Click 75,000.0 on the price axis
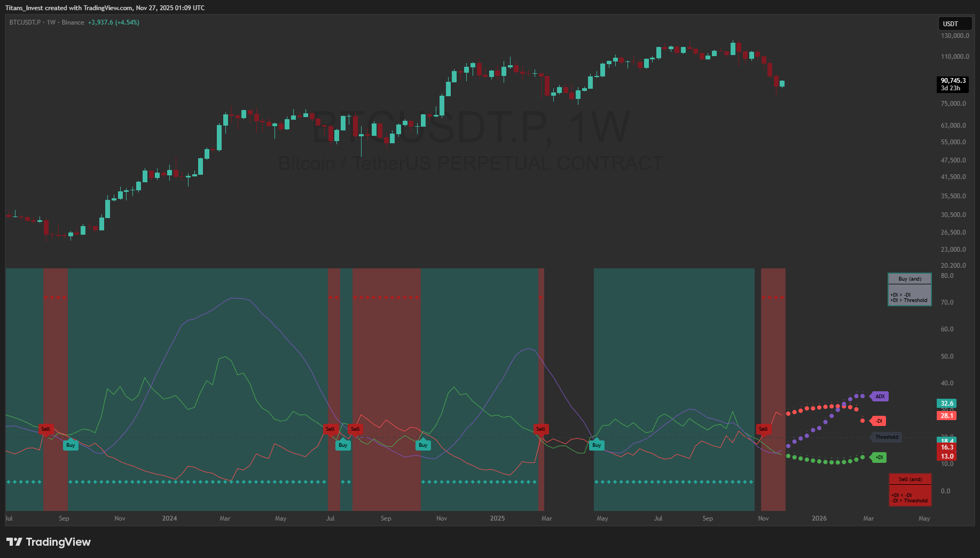This screenshot has height=558, width=980. 953,104
